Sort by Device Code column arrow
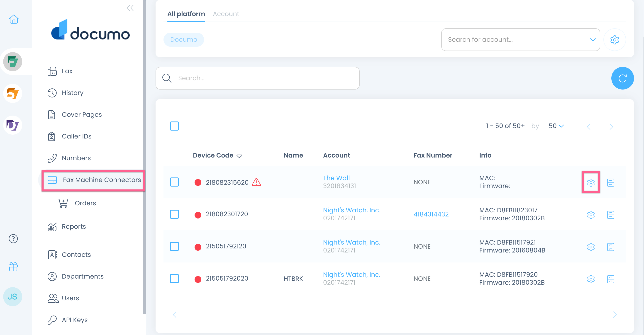Image resolution: width=644 pixels, height=335 pixels. coord(239,156)
